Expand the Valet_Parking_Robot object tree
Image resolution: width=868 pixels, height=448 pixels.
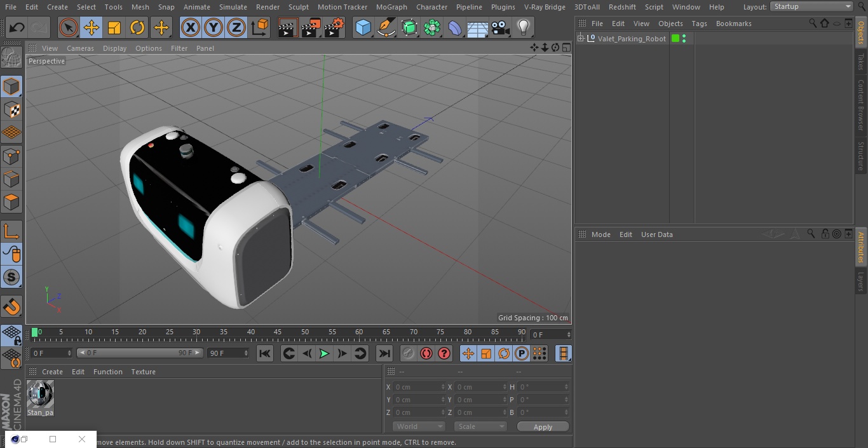(580, 39)
